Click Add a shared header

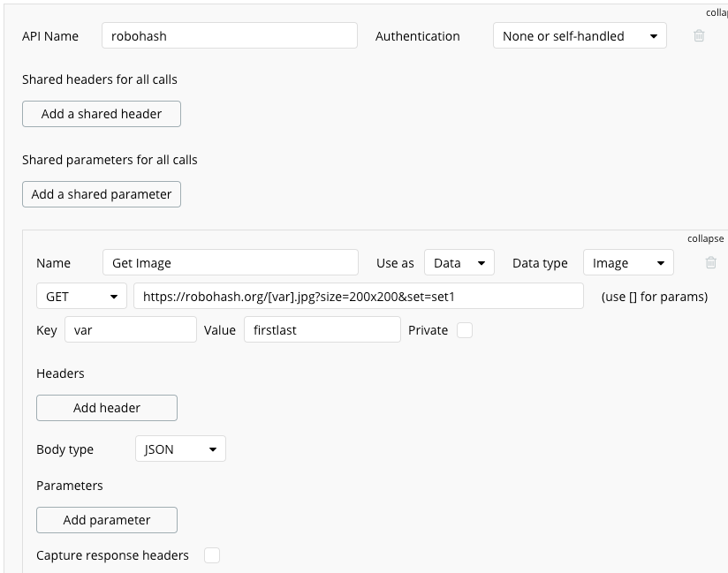pyautogui.click(x=101, y=114)
